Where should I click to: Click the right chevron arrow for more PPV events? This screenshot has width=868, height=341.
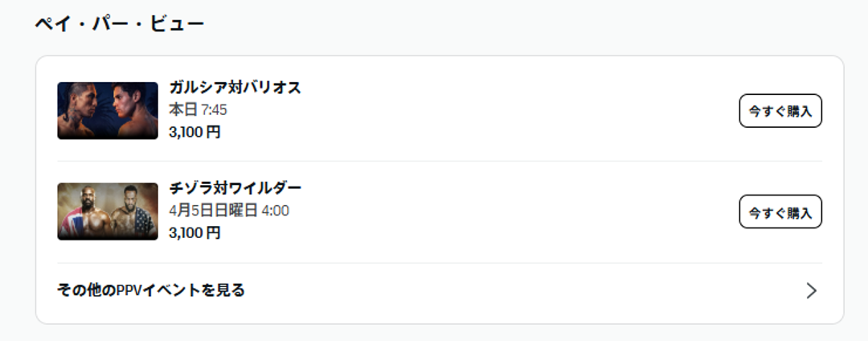[811, 290]
